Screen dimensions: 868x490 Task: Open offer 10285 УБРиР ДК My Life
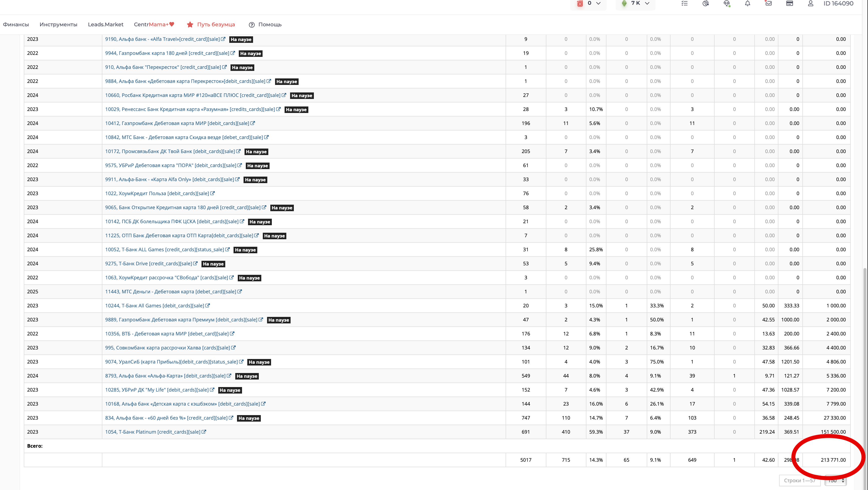coord(157,390)
